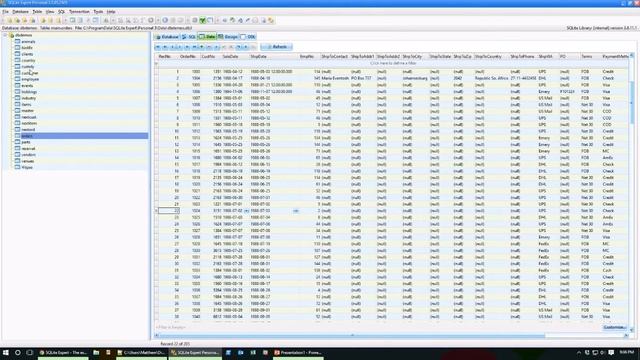The image size is (640, 360).
Task: Click the ShipToContact column header
Action: tap(335, 57)
